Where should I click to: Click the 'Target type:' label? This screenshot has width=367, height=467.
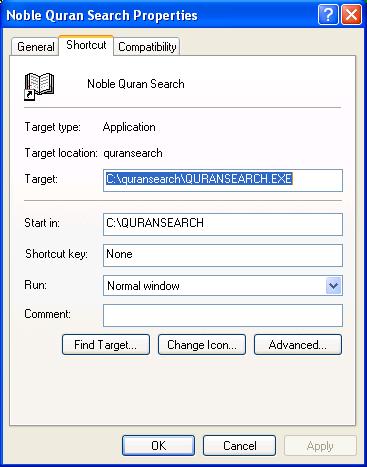(x=52, y=127)
